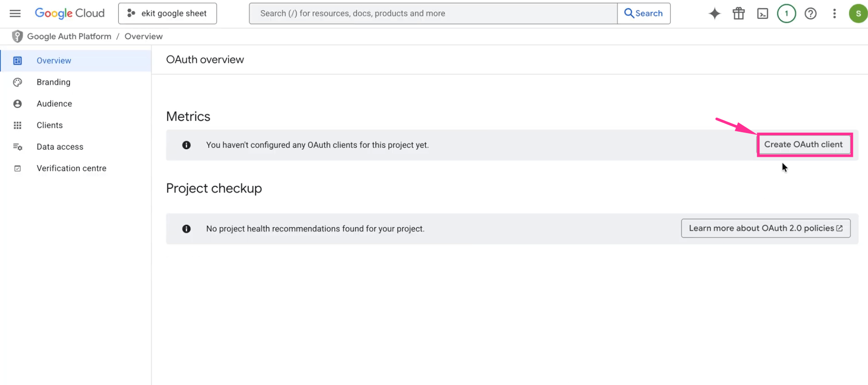The image size is (868, 385).
Task: Open the account avatar S
Action: tap(858, 13)
